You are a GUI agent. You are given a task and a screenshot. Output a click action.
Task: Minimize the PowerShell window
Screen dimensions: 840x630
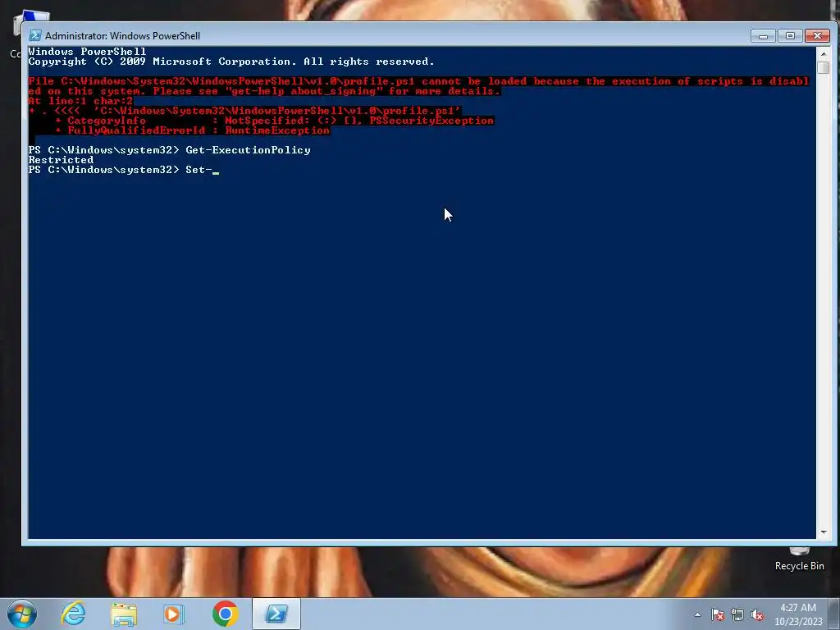tap(763, 36)
